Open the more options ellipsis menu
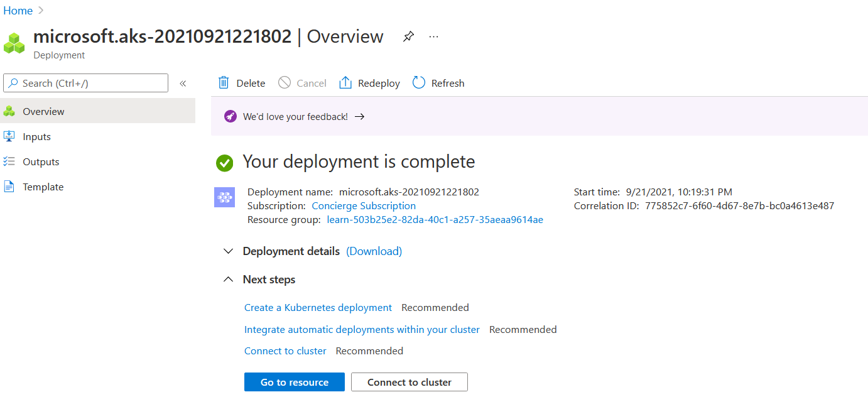Screen dimensions: 868x419 click(433, 36)
